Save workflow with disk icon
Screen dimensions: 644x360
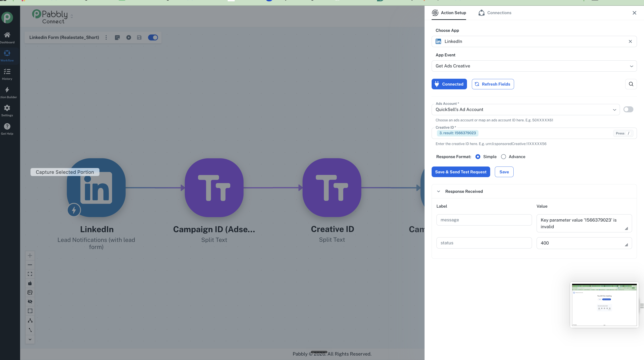[x=139, y=38]
